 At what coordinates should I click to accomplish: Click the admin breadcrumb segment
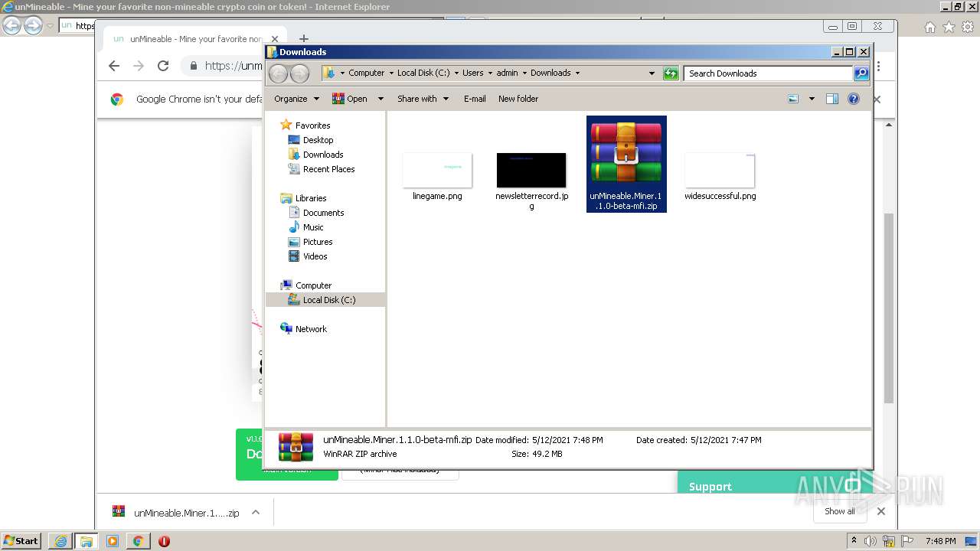[507, 73]
